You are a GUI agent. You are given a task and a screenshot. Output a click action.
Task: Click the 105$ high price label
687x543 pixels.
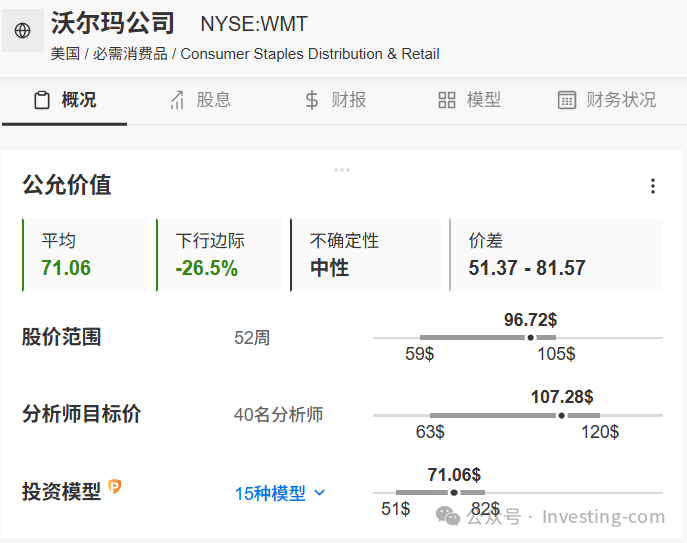556,354
